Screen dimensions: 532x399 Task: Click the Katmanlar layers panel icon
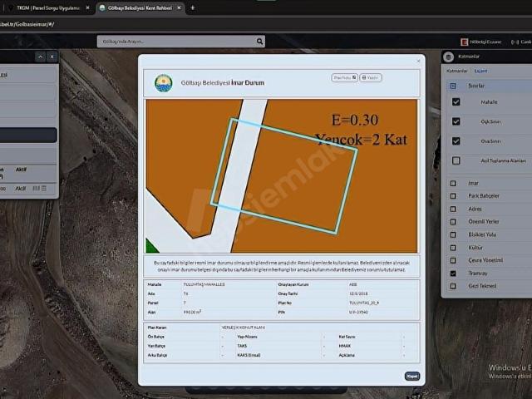[449, 57]
